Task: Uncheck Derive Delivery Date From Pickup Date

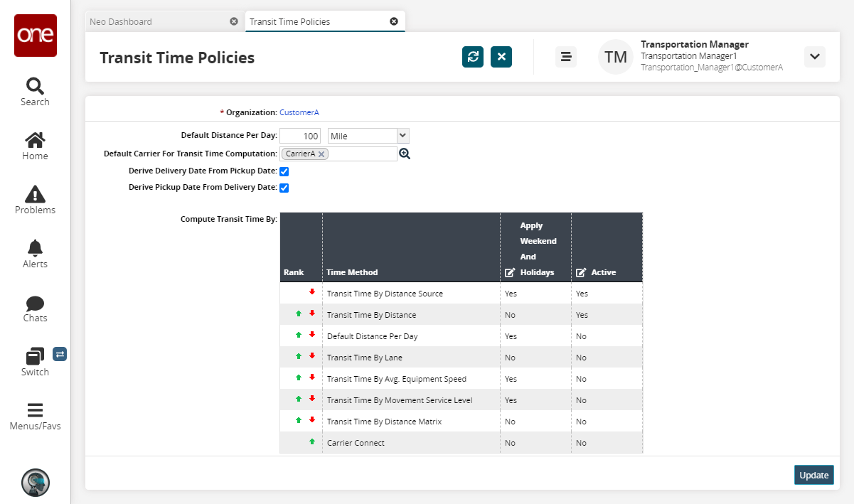Action: coord(284,171)
